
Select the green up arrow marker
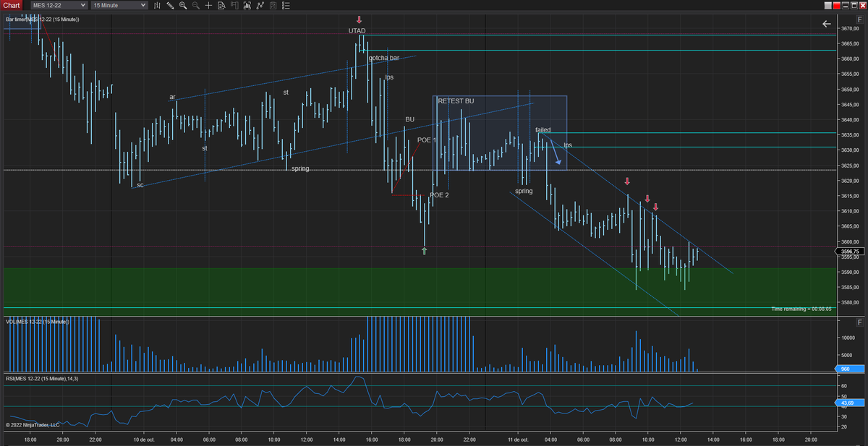click(x=425, y=251)
